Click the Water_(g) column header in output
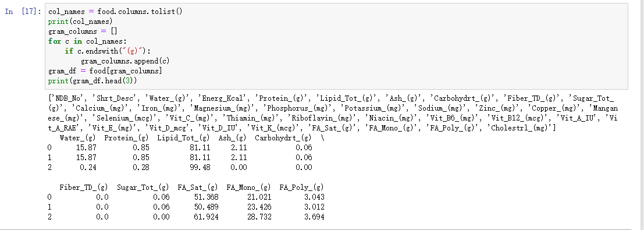The height and width of the screenshot is (230, 644). [77, 138]
